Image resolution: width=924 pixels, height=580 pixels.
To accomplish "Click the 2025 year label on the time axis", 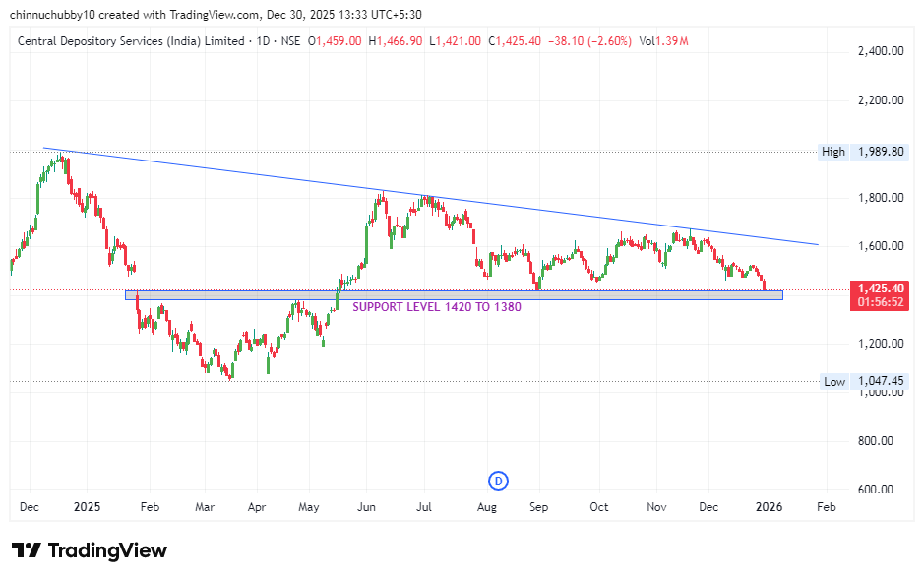I will pyautogui.click(x=87, y=506).
